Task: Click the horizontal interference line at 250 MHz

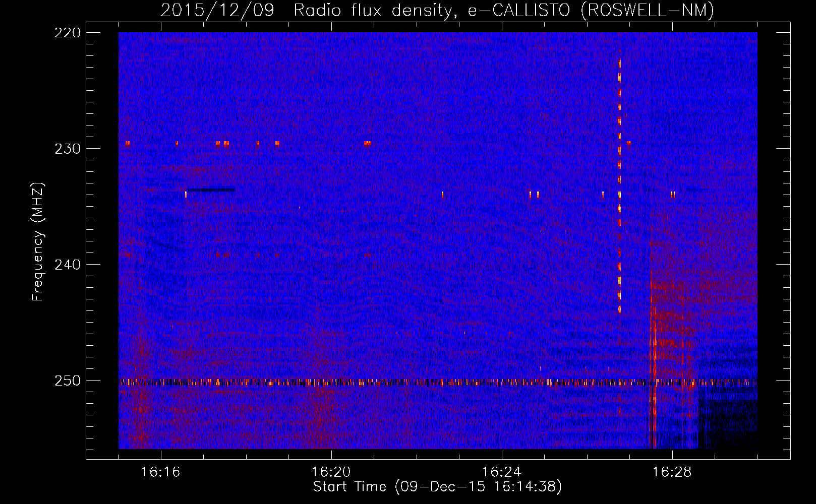Action: [x=438, y=382]
